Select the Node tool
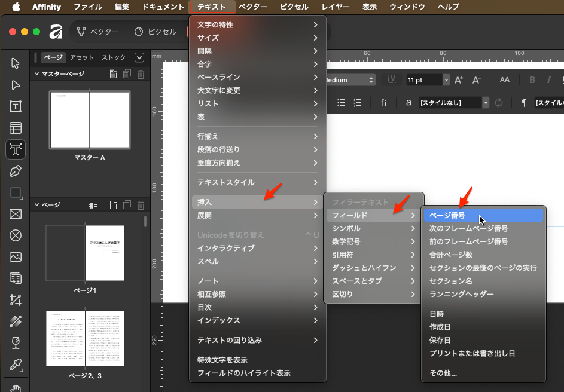Viewport: 564px width, 392px height. pyautogui.click(x=16, y=85)
